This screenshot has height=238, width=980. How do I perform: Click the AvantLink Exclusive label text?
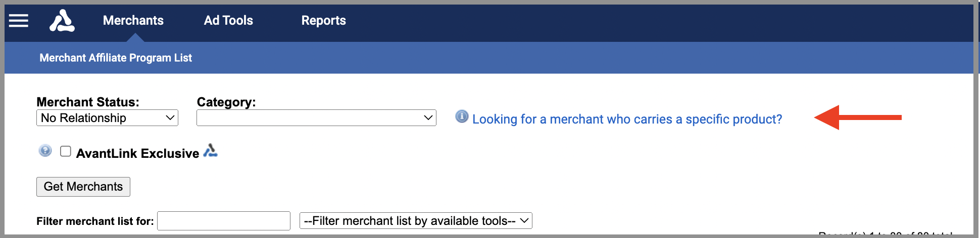[138, 153]
